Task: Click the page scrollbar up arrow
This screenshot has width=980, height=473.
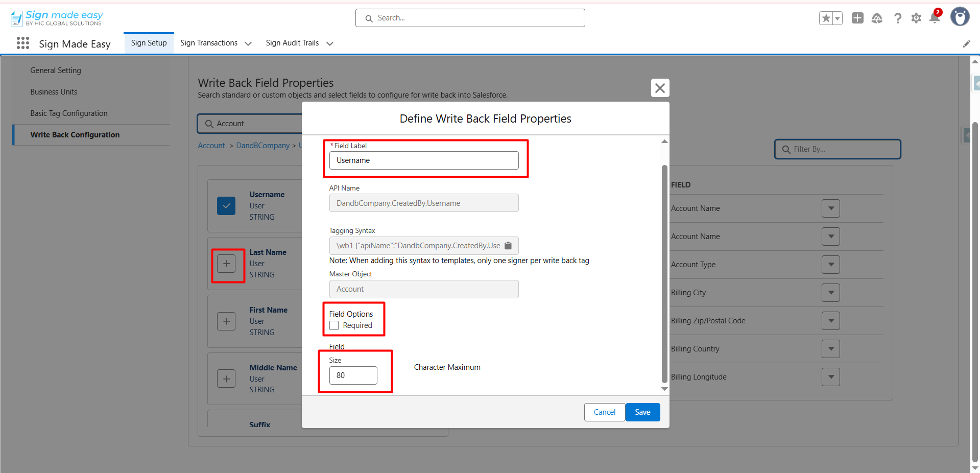Action: [975, 61]
